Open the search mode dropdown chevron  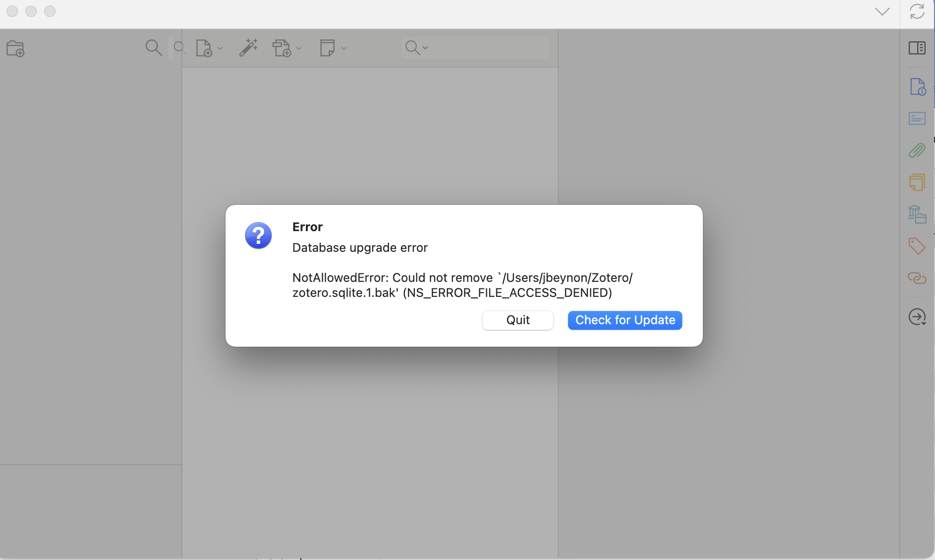coord(425,48)
